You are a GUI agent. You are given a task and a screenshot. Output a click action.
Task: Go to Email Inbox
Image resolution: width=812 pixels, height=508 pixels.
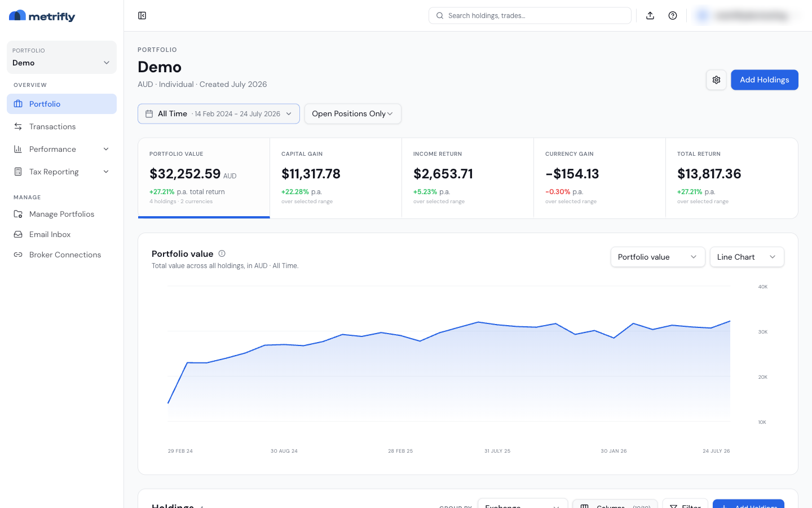[61, 234]
